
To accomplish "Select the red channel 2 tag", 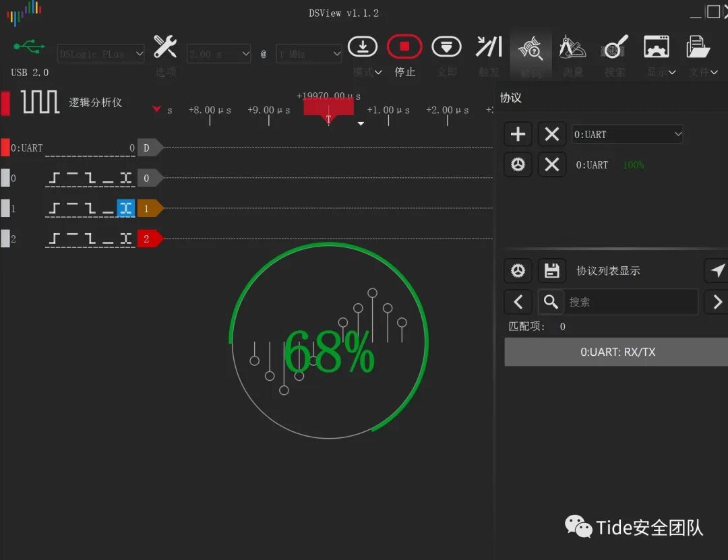I will coord(150,239).
